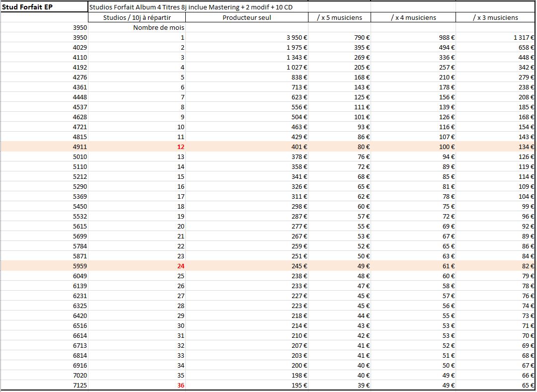Click the 195 € cell in bottom row
Screen dimensions: 537x392
pos(299,385)
